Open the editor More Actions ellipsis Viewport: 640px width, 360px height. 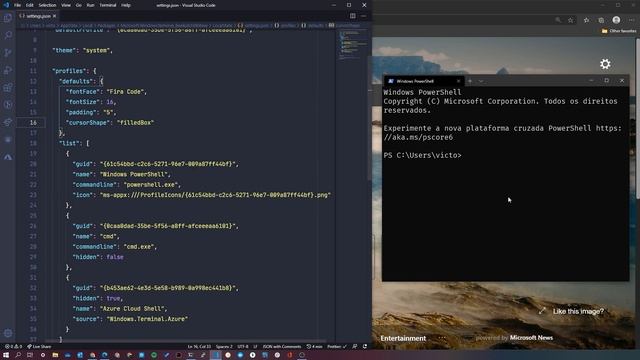(364, 16)
